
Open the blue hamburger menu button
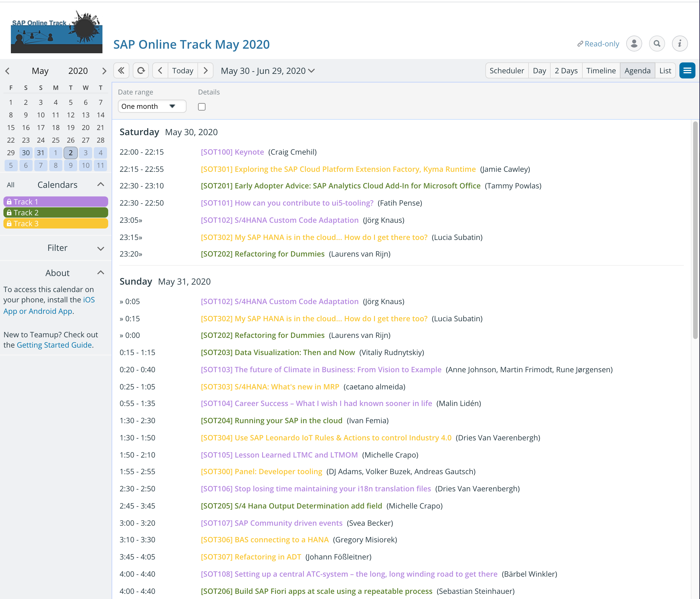pos(687,71)
